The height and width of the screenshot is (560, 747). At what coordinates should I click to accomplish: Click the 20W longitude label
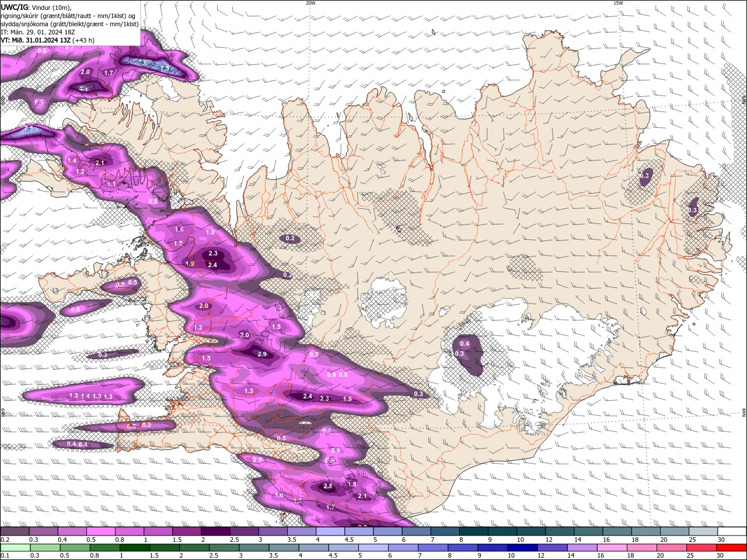pos(310,3)
